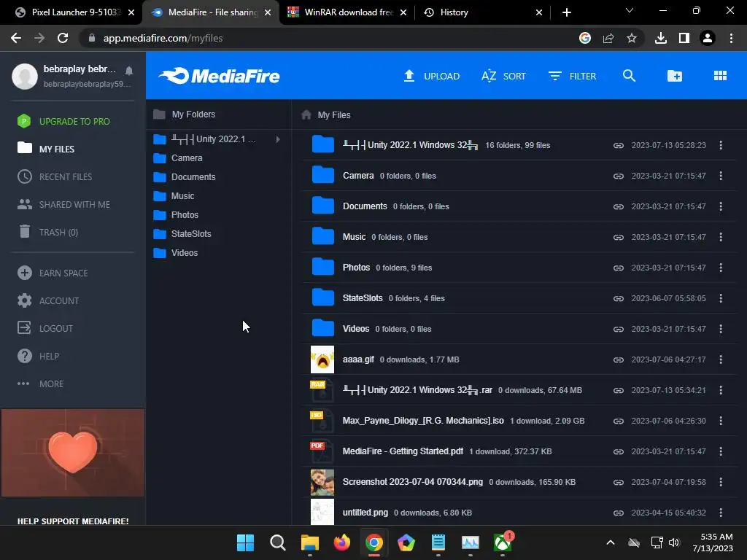Open the Upload button

[432, 76]
